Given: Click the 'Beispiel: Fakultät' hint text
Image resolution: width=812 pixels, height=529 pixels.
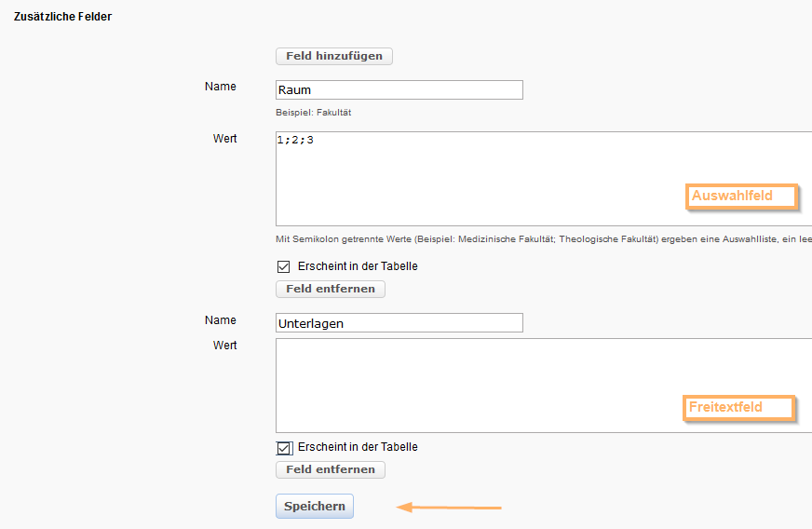Looking at the screenshot, I should [313, 113].
